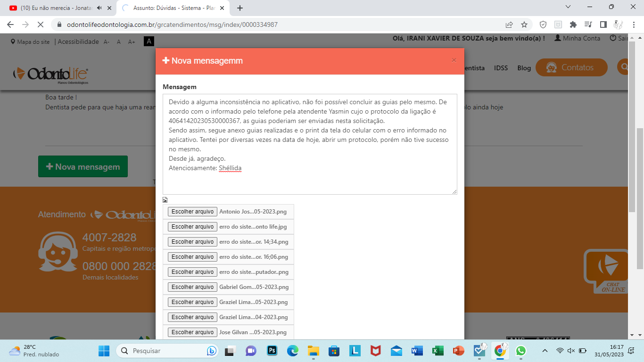Open the Mapa do site link
The width and height of the screenshot is (644, 362).
(30, 41)
